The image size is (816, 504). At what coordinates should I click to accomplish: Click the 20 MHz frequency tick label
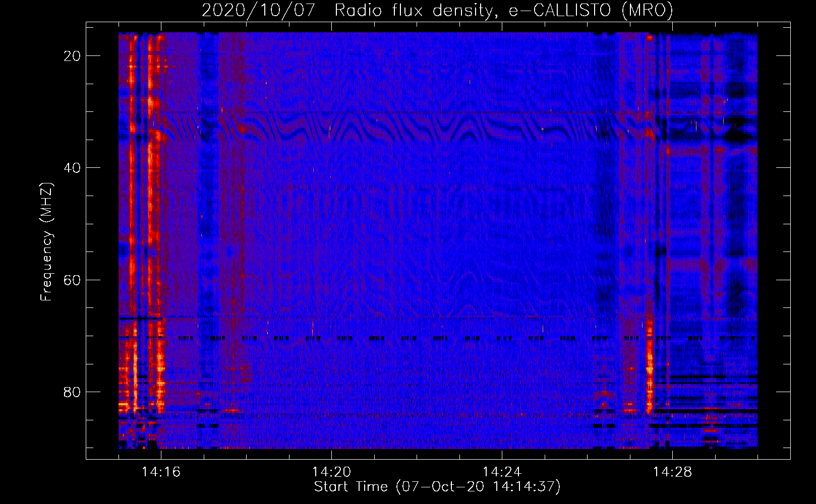pos(72,56)
